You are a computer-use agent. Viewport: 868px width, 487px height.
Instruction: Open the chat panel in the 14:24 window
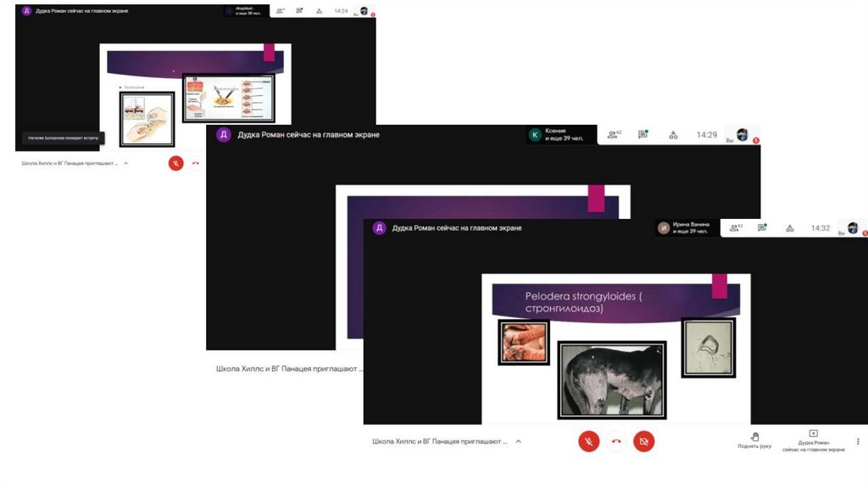coord(299,10)
